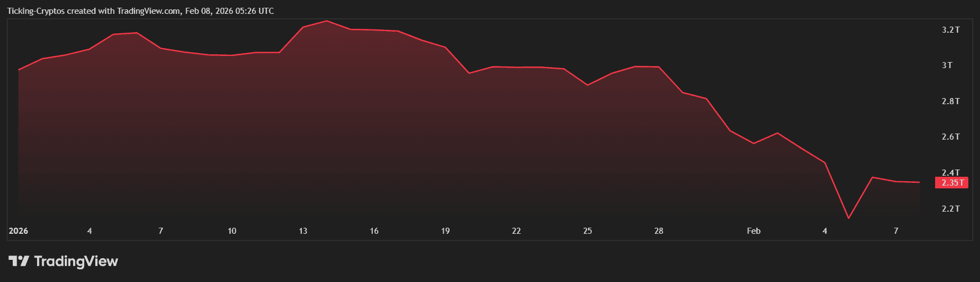This screenshot has width=980, height=282.
Task: Select the 3.2T price axis label
Action: (x=951, y=30)
